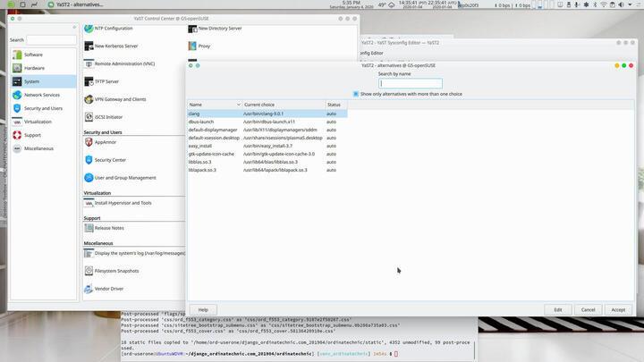Open the Hardware category icon
The height and width of the screenshot is (362, 644).
point(17,68)
